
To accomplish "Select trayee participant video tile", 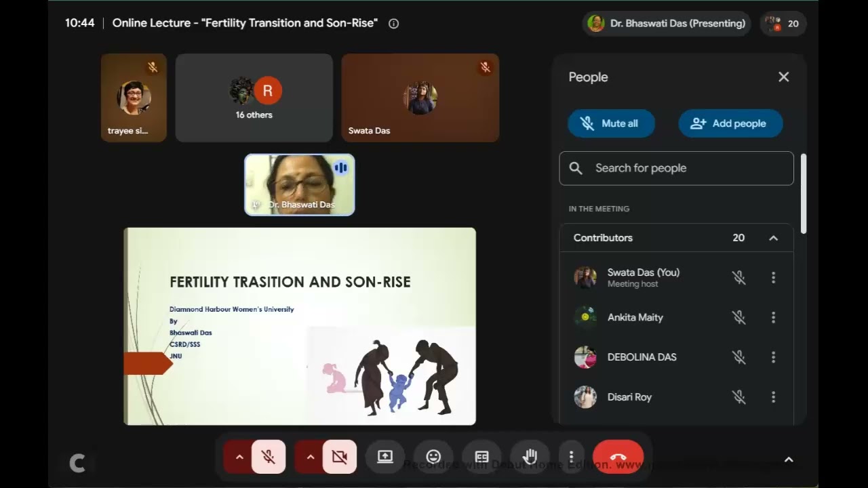I will pos(134,98).
